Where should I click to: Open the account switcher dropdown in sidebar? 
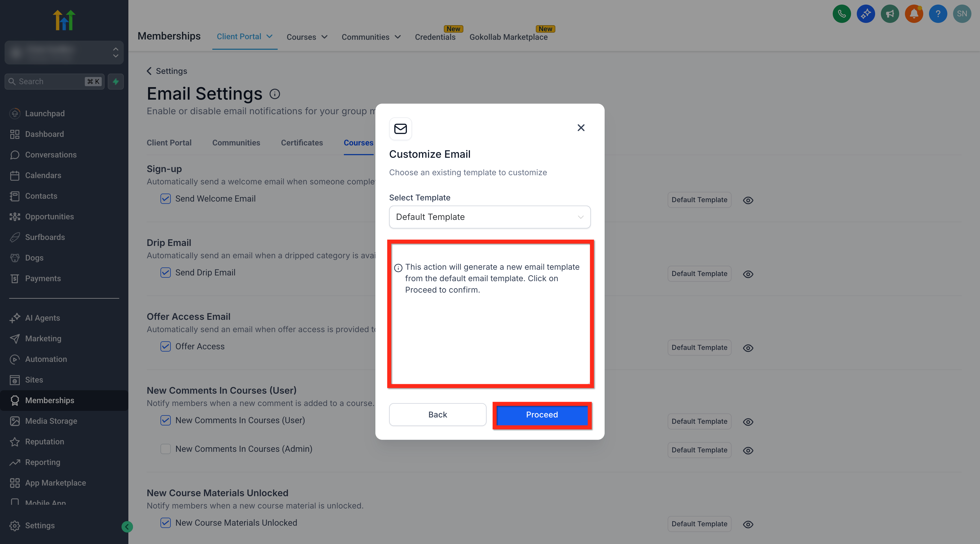coord(64,52)
